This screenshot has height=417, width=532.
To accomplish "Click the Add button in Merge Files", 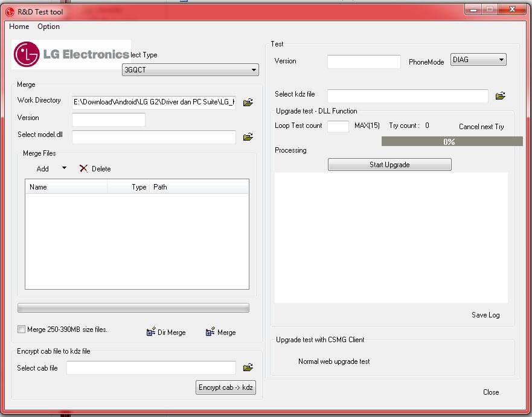I will (43, 168).
